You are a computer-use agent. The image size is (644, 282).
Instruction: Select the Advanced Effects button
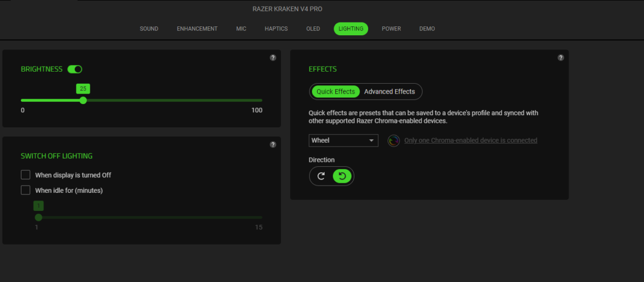(x=389, y=91)
